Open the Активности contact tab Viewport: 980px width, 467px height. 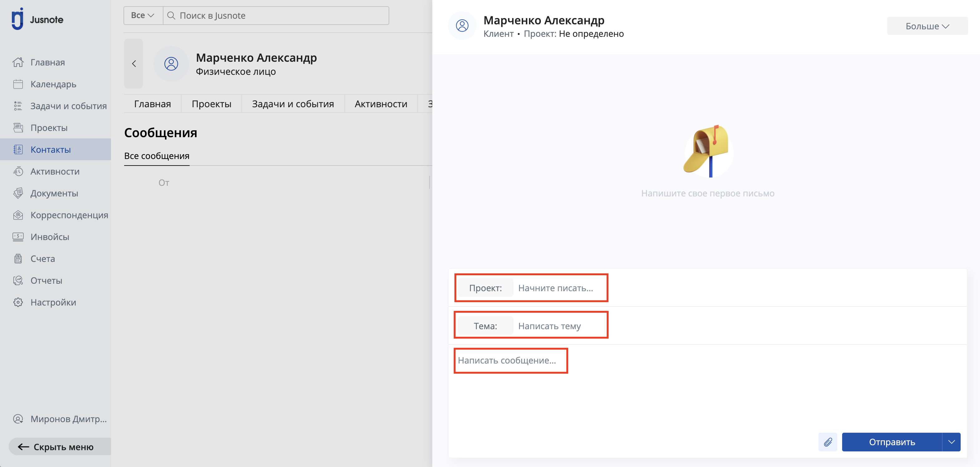(381, 104)
